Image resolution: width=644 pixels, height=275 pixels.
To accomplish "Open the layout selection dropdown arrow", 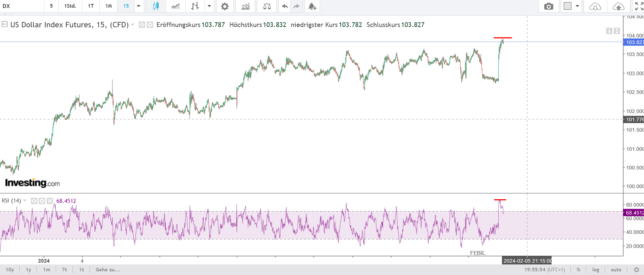I will click(x=577, y=6).
